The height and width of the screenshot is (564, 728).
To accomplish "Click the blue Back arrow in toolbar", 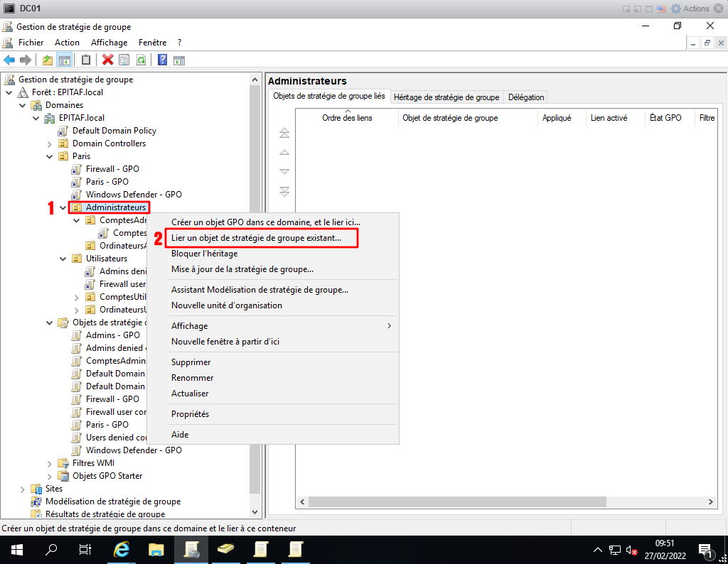I will click(x=9, y=60).
